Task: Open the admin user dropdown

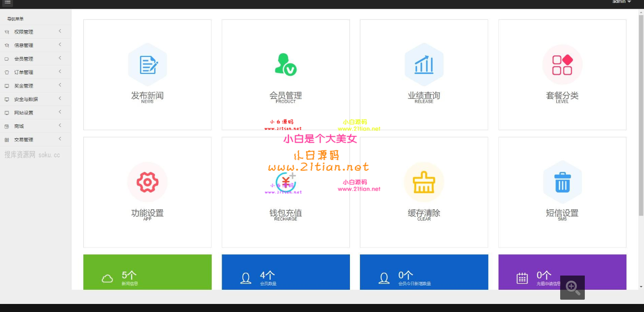Action: pos(621,2)
